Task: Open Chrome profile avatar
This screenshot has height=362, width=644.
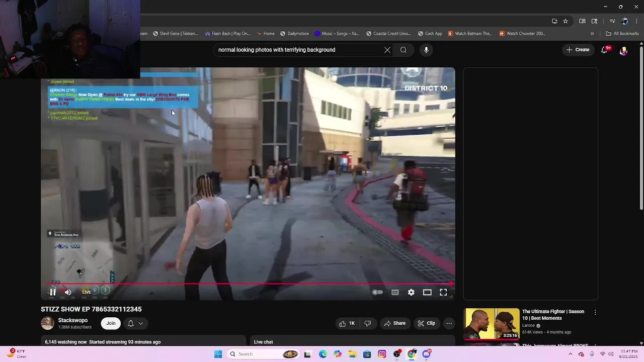Action: point(624,21)
